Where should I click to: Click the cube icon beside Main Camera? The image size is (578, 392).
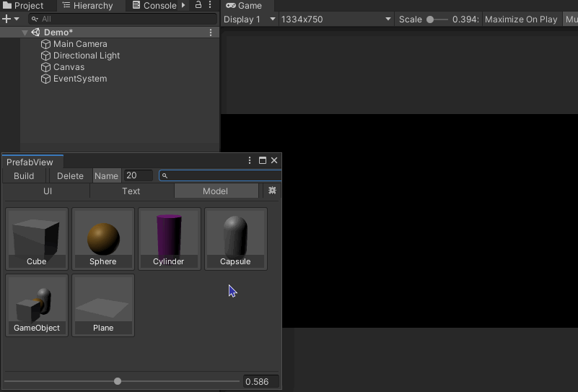45,44
